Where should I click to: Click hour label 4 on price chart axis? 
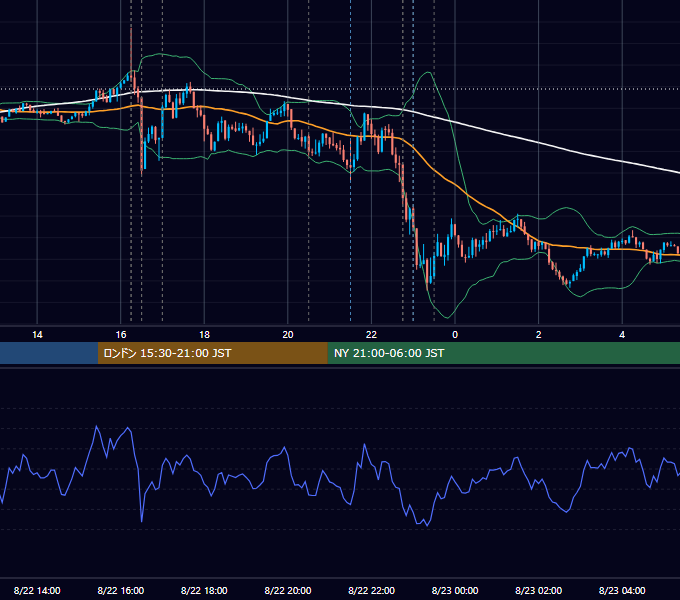622,335
